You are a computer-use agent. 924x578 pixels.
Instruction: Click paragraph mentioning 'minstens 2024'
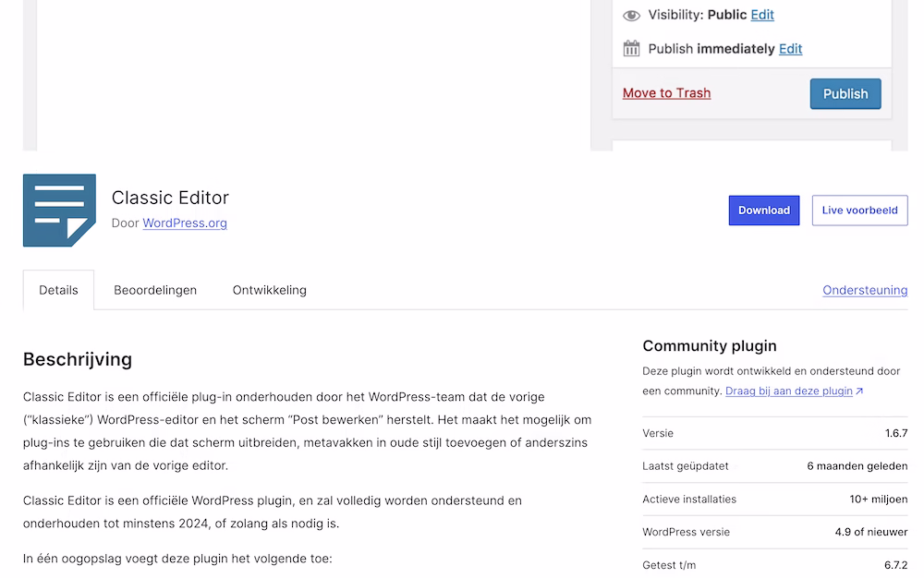273,512
